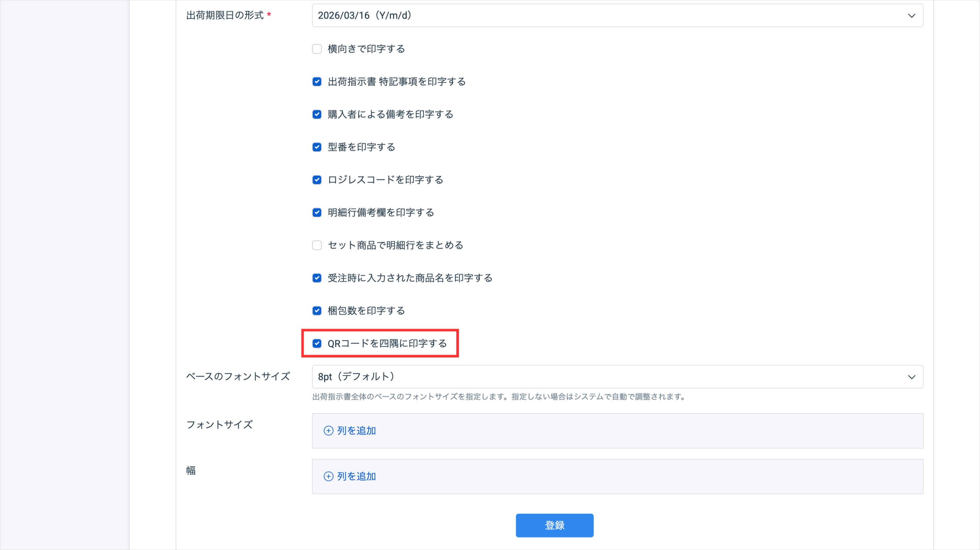Open 8pt（デフォルト） font size dropdown
Image resolution: width=980 pixels, height=550 pixels.
click(x=609, y=377)
